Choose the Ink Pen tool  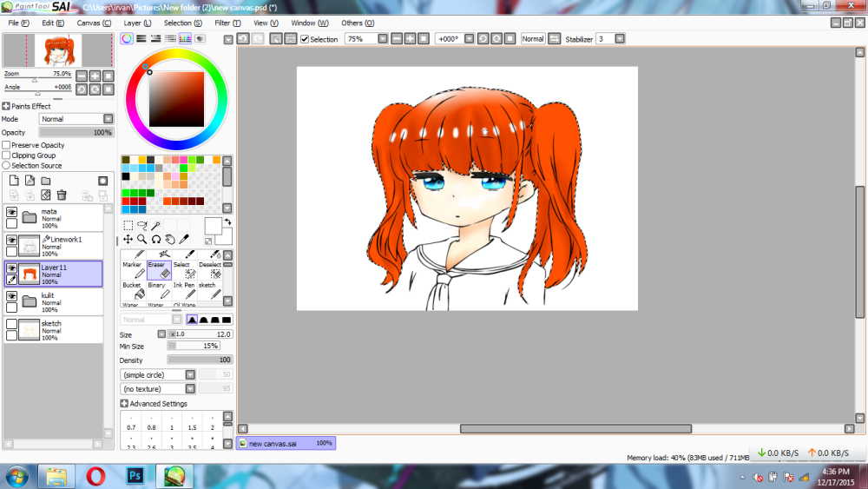click(184, 291)
